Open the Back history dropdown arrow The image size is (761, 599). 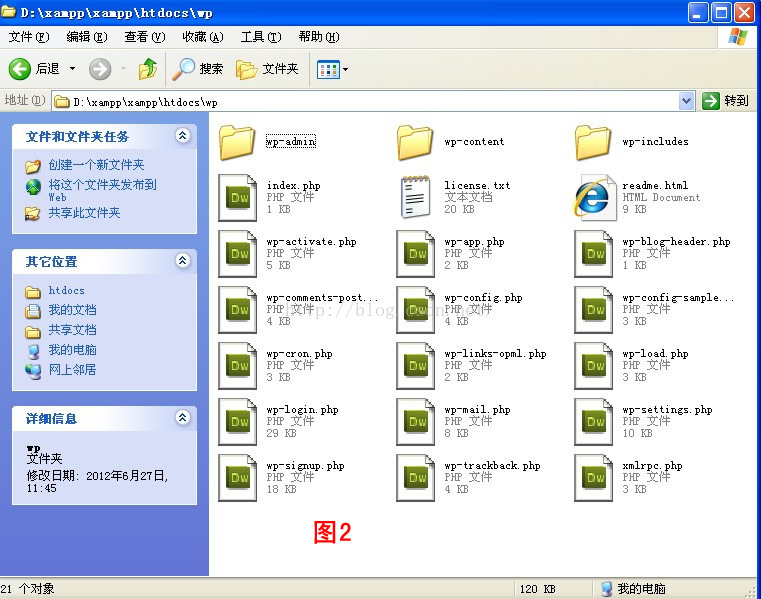[72, 69]
